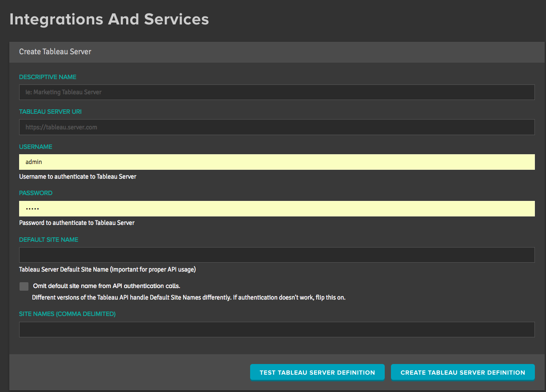Click Test Tableau Server Definition button
Image resolution: width=546 pixels, height=392 pixels.
point(317,372)
